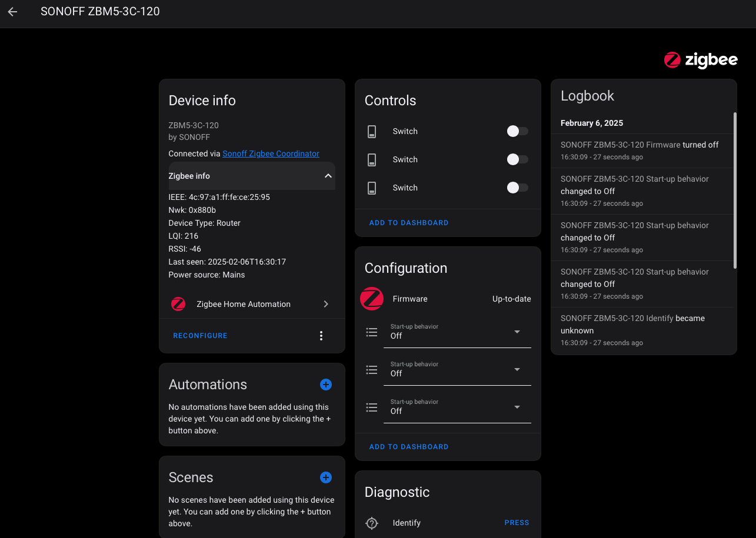Viewport: 756px width, 538px height.
Task: Click the Last seen timestamp
Action: pos(228,262)
